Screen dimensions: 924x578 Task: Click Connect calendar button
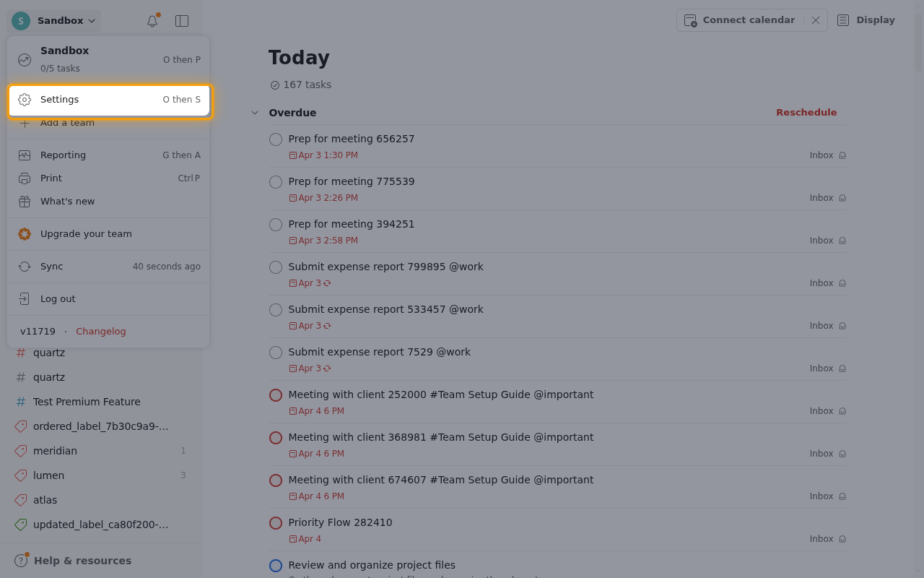741,20
